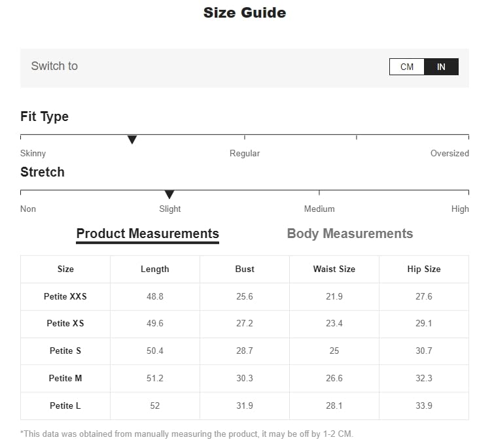
Task: Select the Petite S row header
Action: (65, 351)
